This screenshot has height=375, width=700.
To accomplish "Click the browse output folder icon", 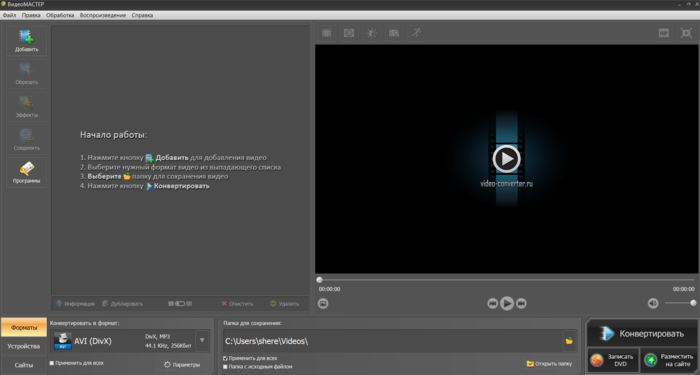I will pos(569,341).
